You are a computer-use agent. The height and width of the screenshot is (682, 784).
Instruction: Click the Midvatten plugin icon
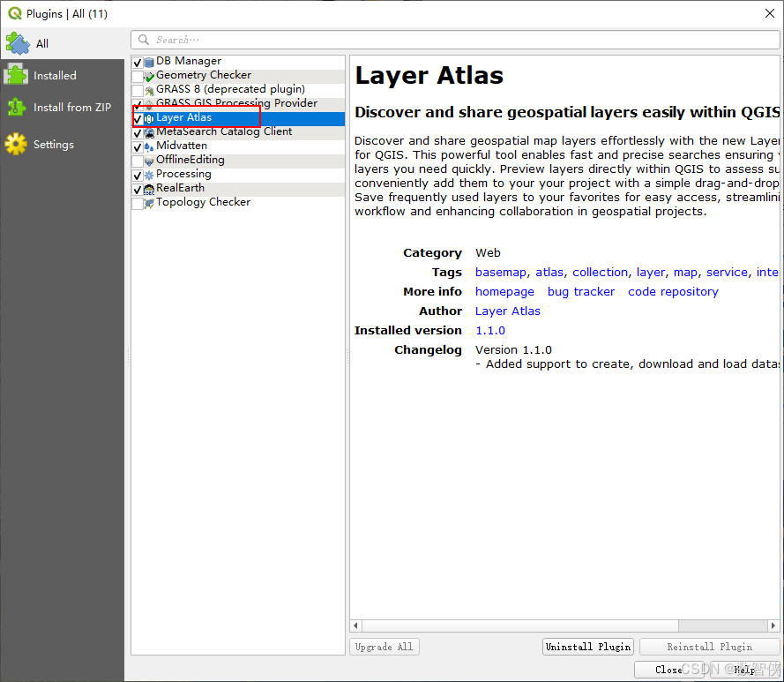(149, 147)
